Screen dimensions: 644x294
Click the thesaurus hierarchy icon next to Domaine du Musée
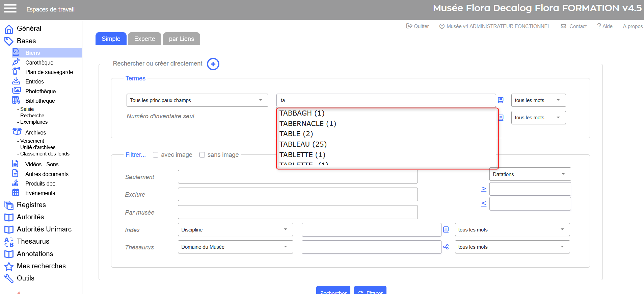[446, 247]
